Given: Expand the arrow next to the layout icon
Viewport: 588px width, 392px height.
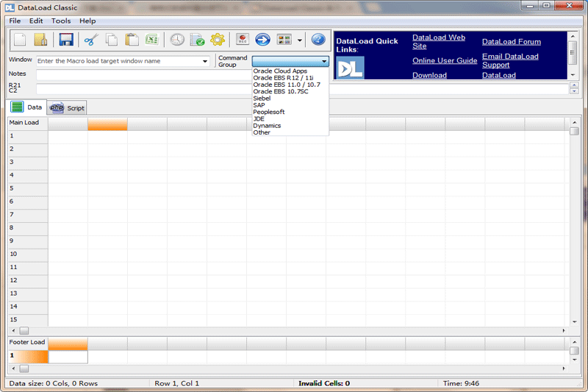Looking at the screenshot, I should click(300, 40).
